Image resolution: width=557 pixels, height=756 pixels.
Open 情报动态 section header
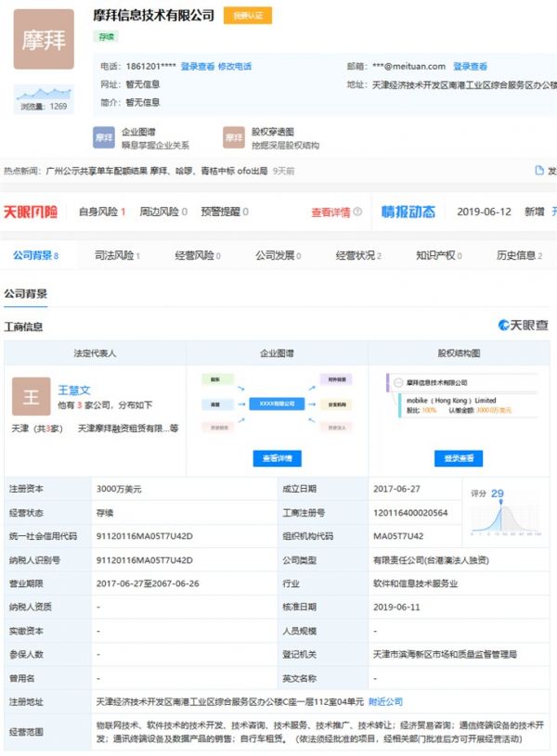[408, 211]
